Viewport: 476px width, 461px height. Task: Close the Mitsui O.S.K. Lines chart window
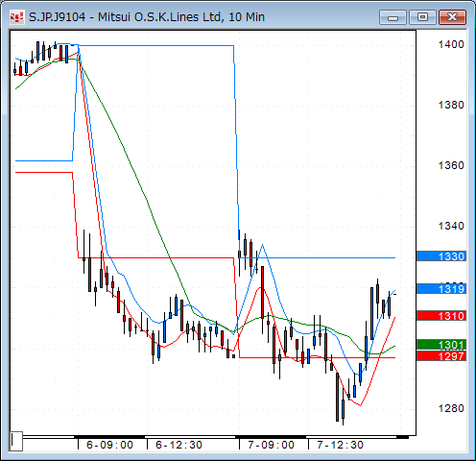(x=452, y=17)
